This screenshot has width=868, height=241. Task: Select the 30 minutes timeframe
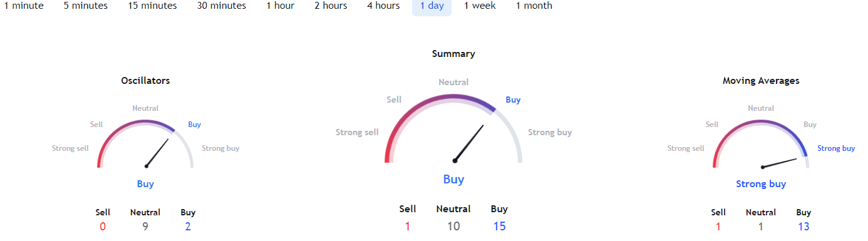point(221,6)
